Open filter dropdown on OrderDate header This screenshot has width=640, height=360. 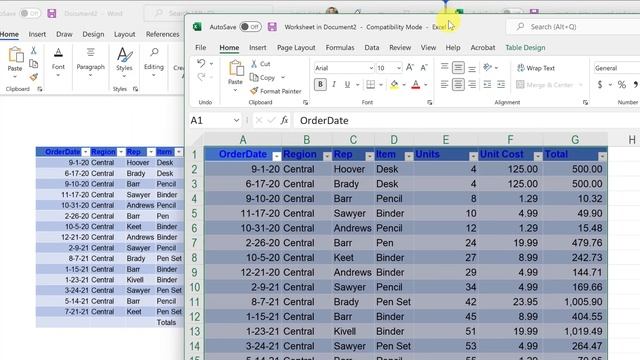tap(276, 156)
